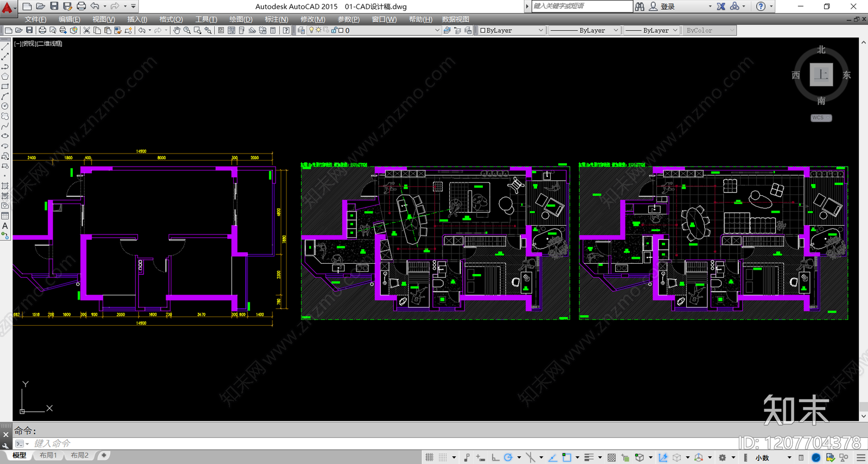Click the 登录 sign-in button

668,7
